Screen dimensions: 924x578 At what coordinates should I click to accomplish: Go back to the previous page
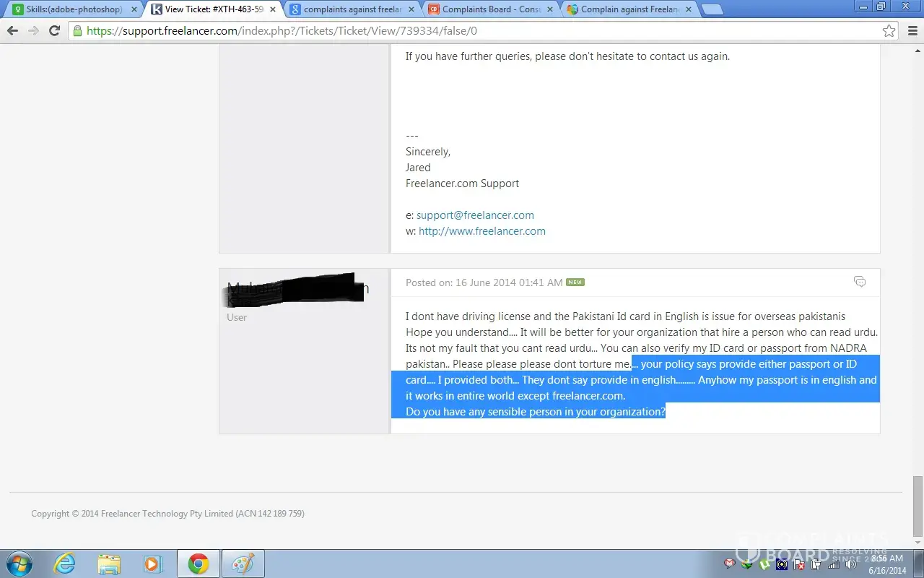point(12,31)
